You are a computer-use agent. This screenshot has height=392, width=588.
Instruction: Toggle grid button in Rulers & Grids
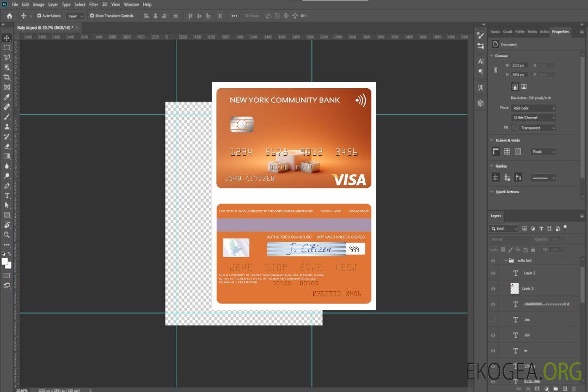(507, 151)
